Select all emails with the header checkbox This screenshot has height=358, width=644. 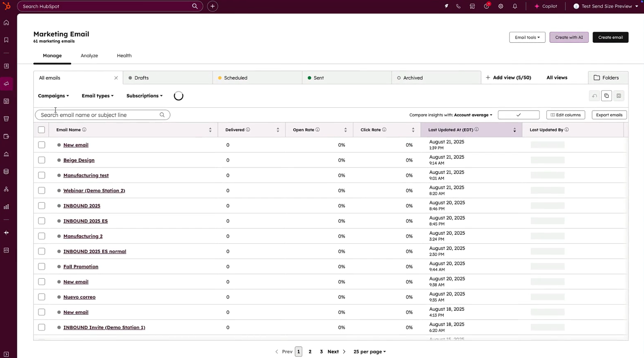[x=41, y=129]
